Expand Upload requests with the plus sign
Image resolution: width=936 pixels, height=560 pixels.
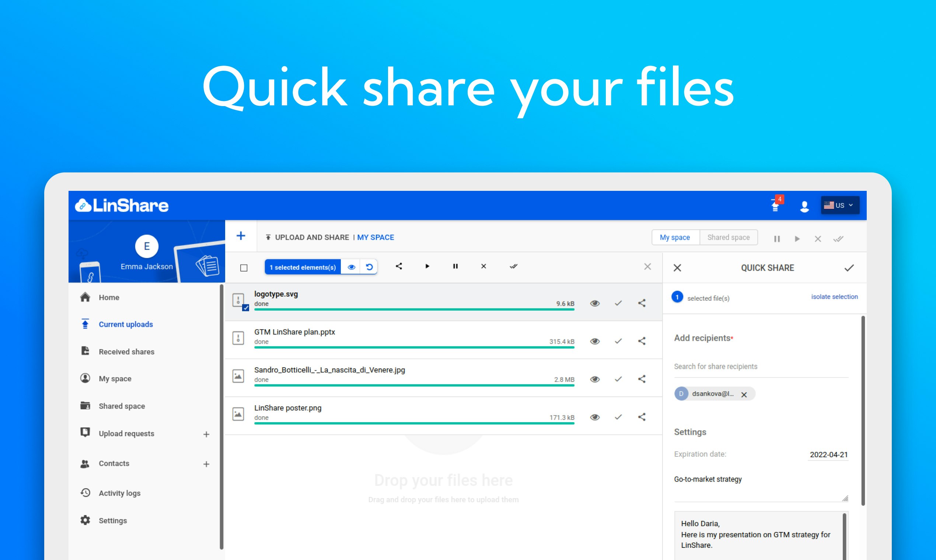tap(206, 434)
